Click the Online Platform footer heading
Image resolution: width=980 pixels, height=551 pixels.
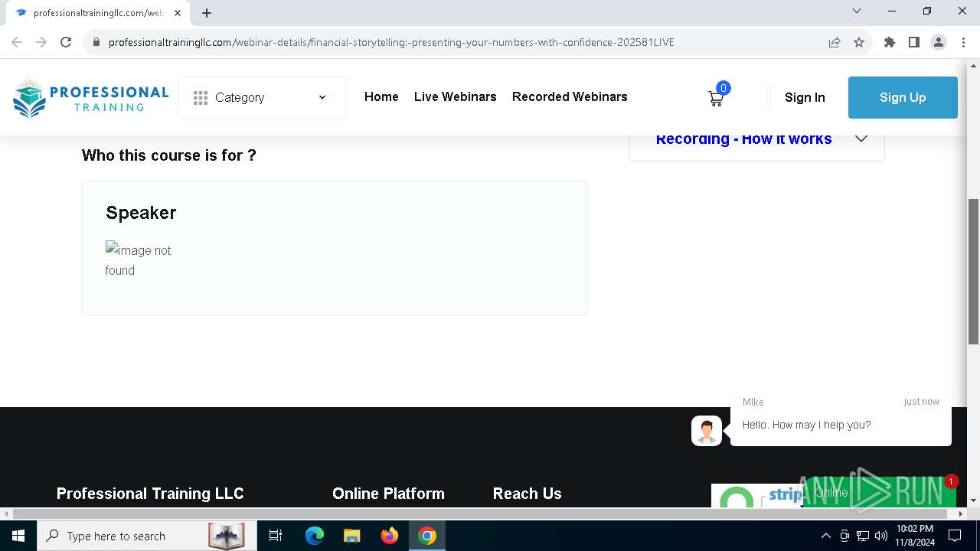(388, 494)
